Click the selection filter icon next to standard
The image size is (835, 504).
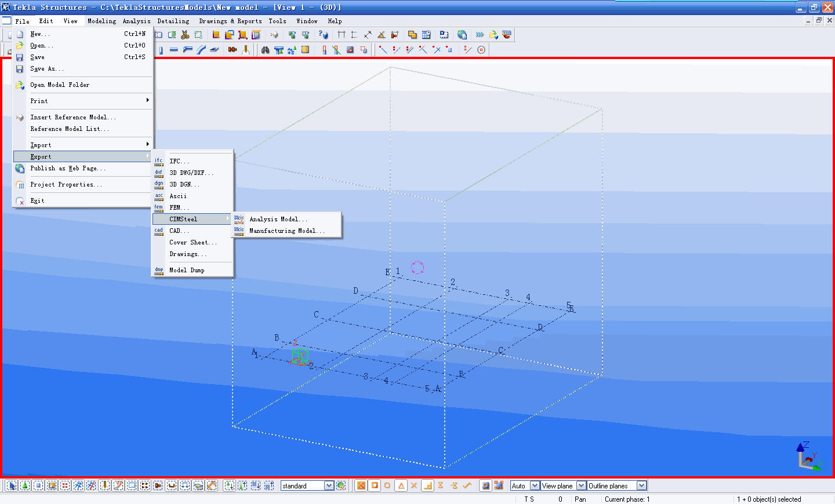(341, 485)
